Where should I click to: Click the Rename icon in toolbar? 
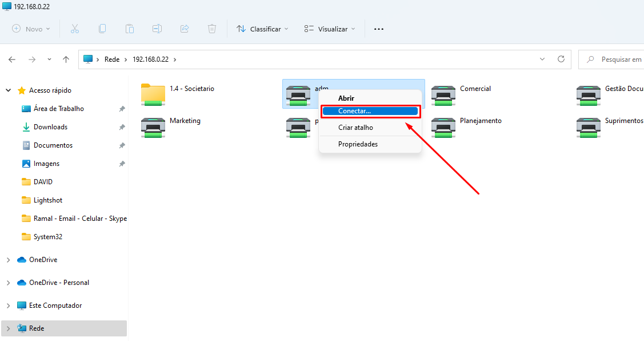pos(157,29)
